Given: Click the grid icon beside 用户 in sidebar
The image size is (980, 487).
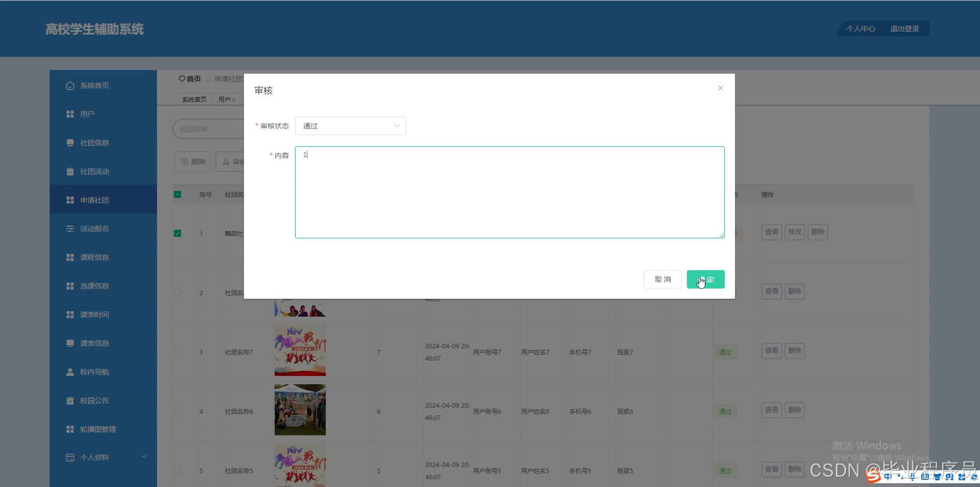Looking at the screenshot, I should click(x=70, y=114).
